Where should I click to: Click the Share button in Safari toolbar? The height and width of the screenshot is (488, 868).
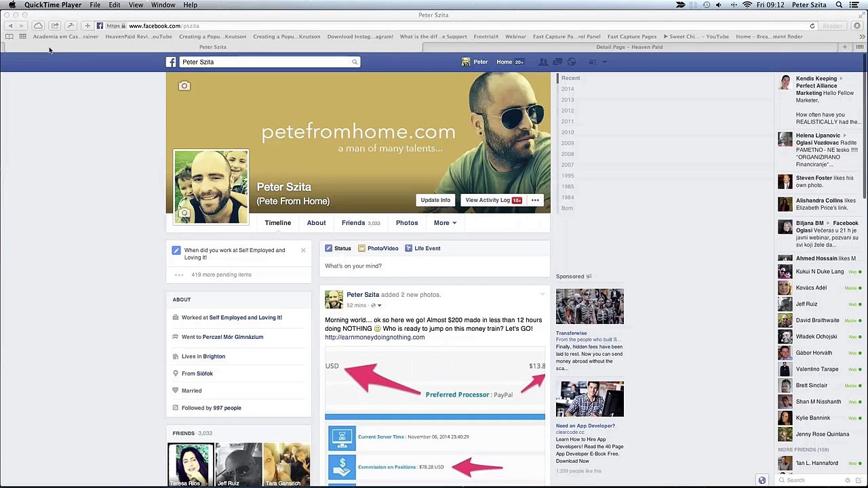(55, 26)
